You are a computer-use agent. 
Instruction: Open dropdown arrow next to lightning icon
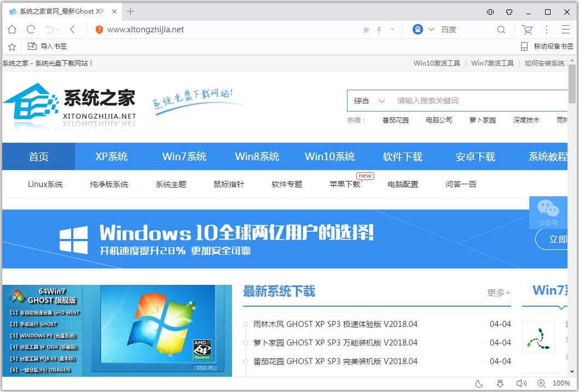pyautogui.click(x=392, y=30)
